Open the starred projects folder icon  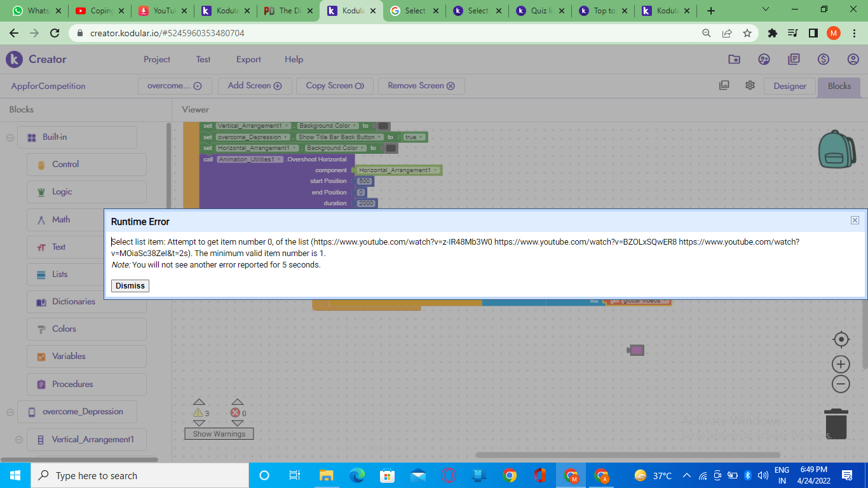pos(734,59)
